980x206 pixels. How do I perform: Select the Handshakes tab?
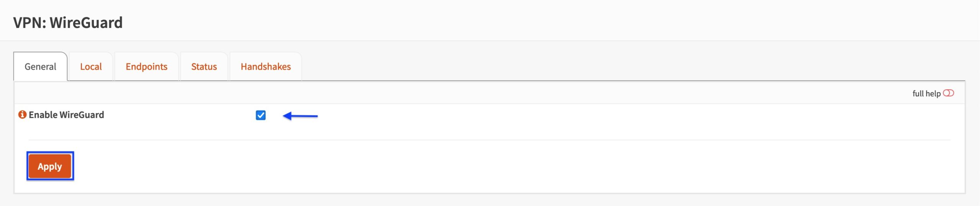266,67
